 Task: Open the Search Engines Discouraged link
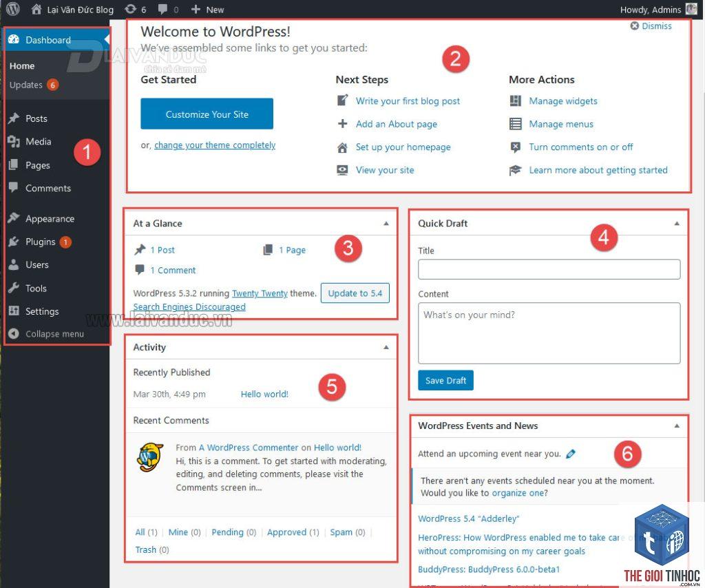pyautogui.click(x=189, y=306)
